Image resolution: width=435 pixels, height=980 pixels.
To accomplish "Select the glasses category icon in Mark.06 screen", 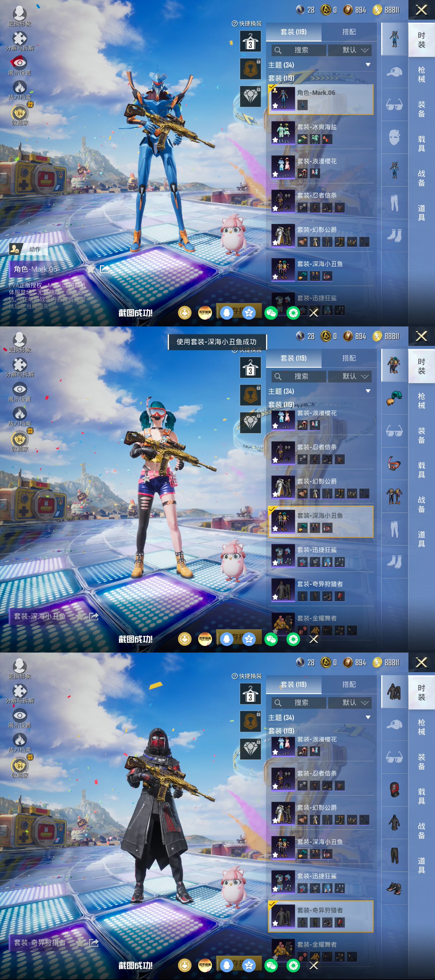I will tap(394, 104).
